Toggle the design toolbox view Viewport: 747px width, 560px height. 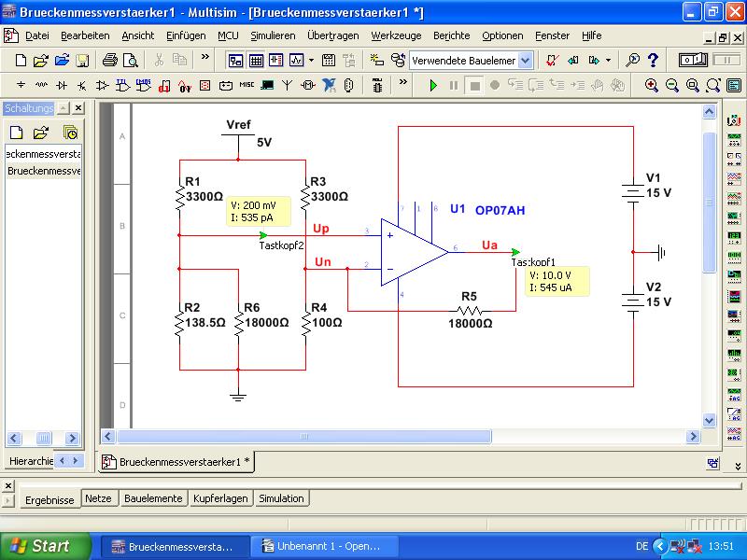235,61
